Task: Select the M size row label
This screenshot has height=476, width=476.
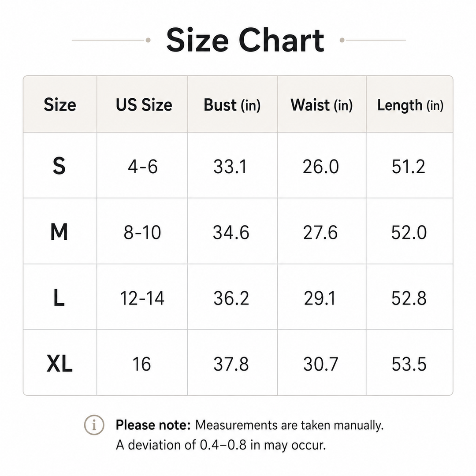Action: pyautogui.click(x=59, y=232)
